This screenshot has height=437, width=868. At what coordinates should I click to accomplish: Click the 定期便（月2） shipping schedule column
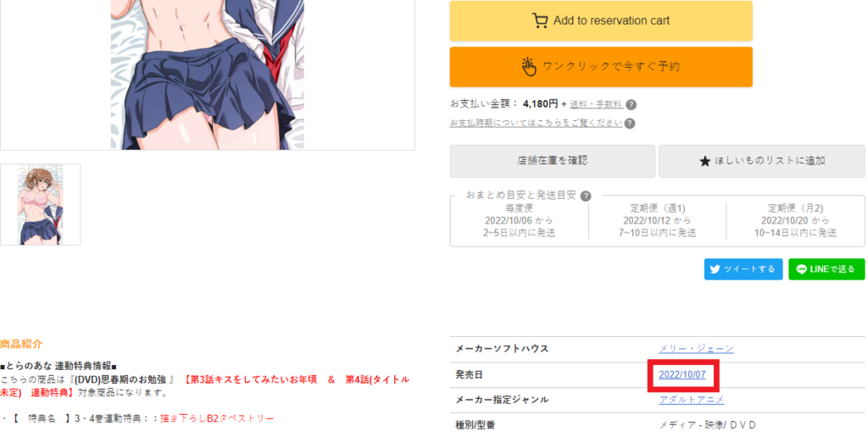point(795,221)
